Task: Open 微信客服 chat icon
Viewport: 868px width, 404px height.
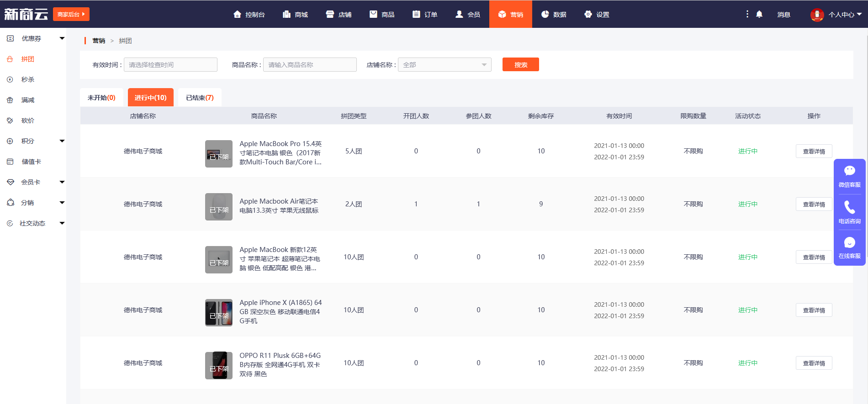Action: click(x=850, y=171)
